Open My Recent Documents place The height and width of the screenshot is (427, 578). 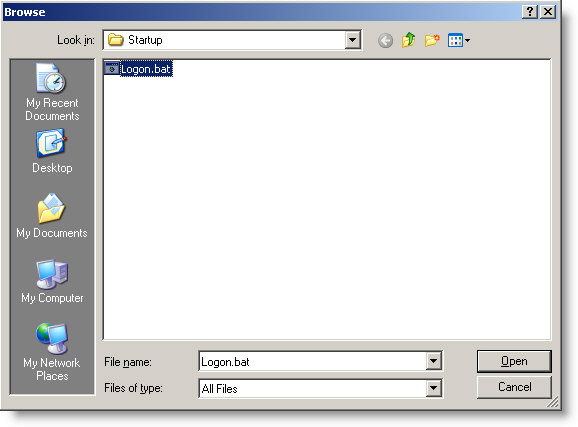click(52, 92)
